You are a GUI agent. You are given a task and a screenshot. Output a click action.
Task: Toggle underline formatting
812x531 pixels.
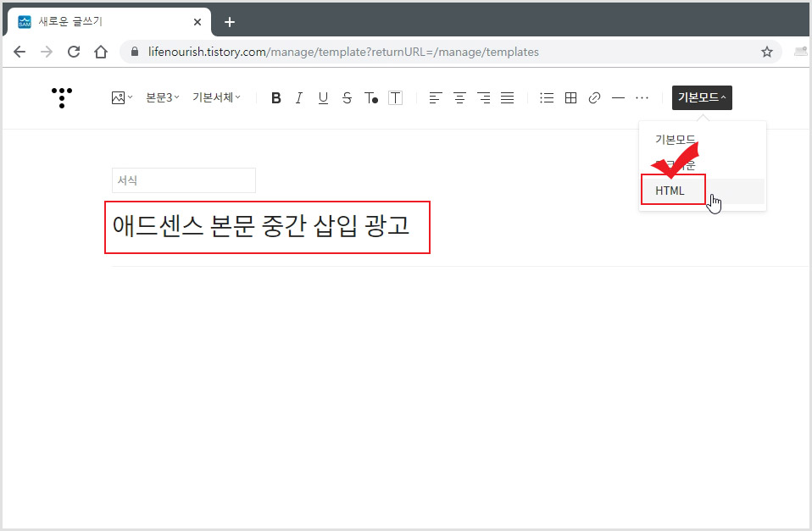click(x=323, y=98)
